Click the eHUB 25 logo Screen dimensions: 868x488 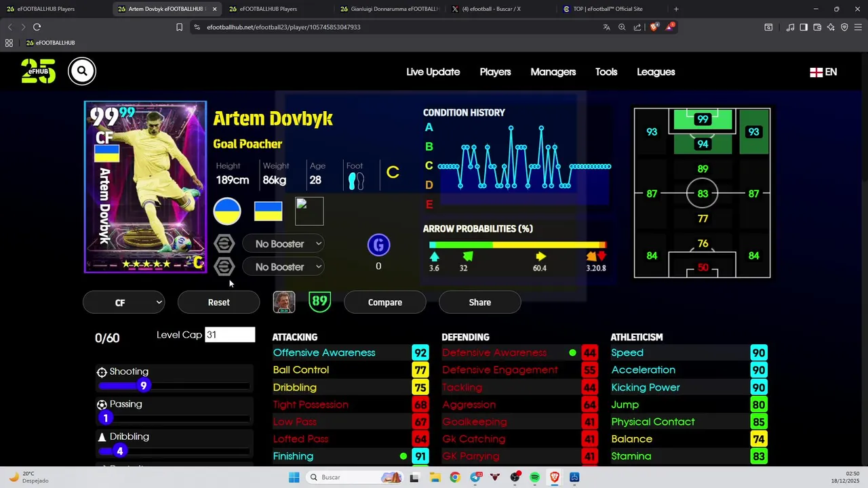[38, 71]
